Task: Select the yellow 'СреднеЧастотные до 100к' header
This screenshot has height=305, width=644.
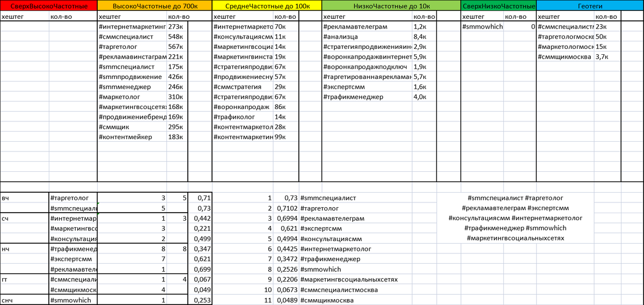Action: (x=267, y=6)
